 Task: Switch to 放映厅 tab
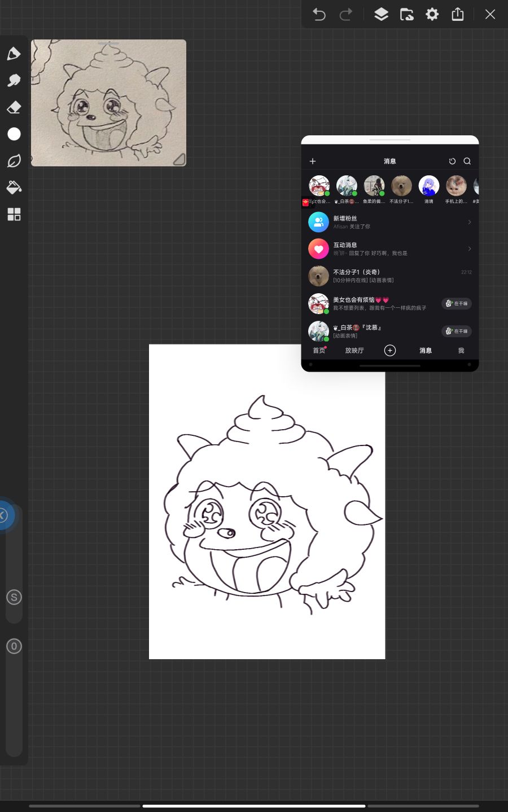tap(354, 351)
